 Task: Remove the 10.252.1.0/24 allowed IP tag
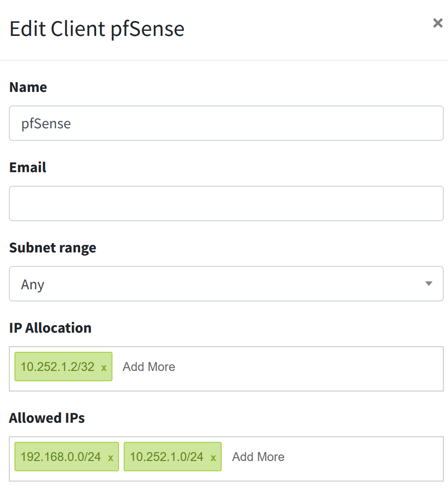click(x=213, y=458)
